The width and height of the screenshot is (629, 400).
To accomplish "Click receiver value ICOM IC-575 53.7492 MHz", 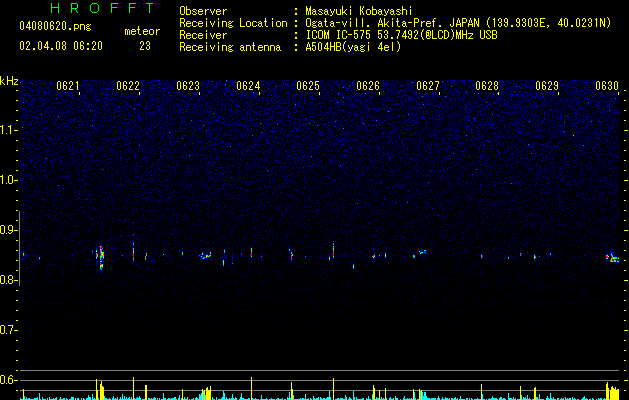I will click(x=402, y=35).
